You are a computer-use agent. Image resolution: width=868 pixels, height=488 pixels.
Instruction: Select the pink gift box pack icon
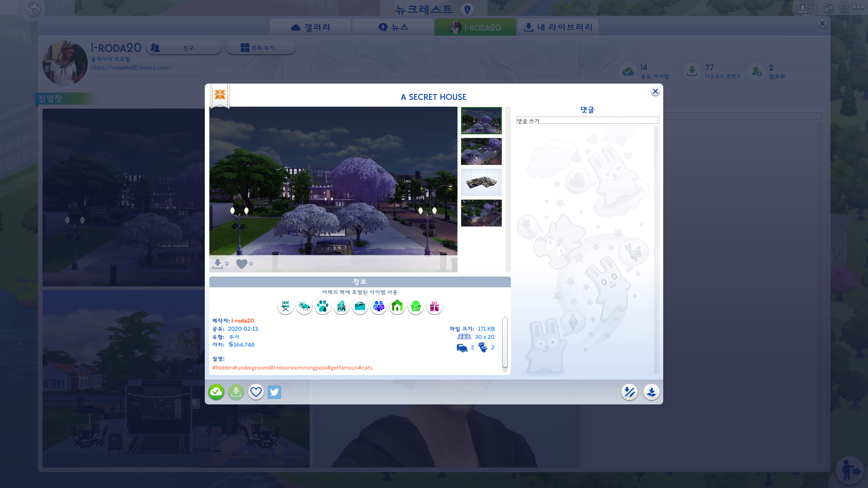tap(434, 307)
